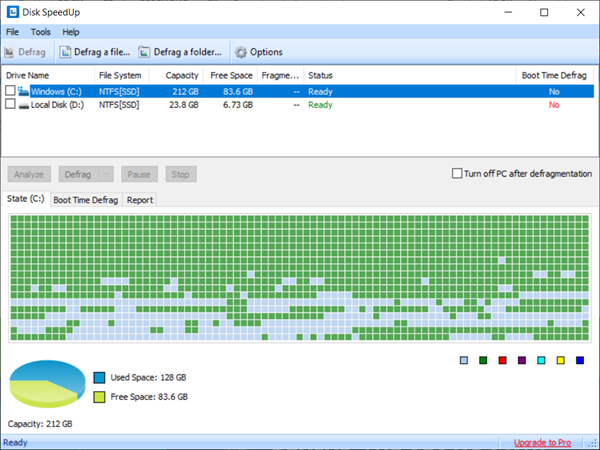
Task: Click the Defrag button beside Analyze
Action: pyautogui.click(x=79, y=174)
